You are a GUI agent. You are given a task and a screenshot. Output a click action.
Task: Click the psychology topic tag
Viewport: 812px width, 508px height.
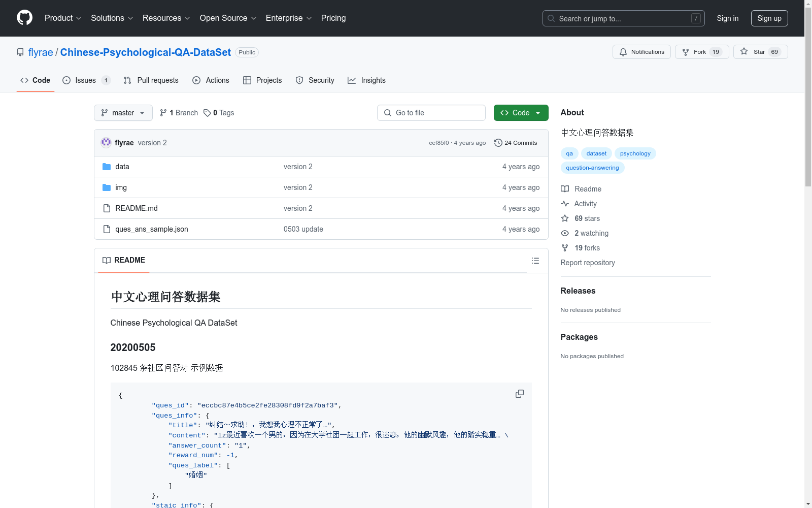[635, 153]
